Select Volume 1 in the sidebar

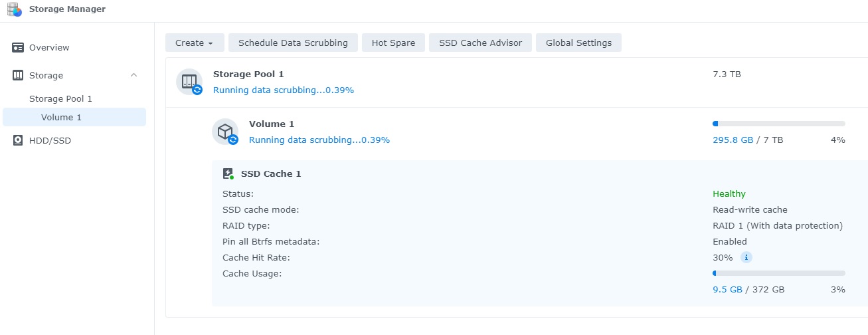[61, 118]
